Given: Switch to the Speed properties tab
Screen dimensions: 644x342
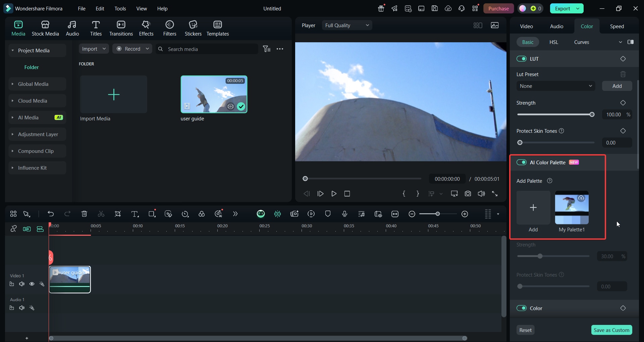Looking at the screenshot, I should coord(617,26).
